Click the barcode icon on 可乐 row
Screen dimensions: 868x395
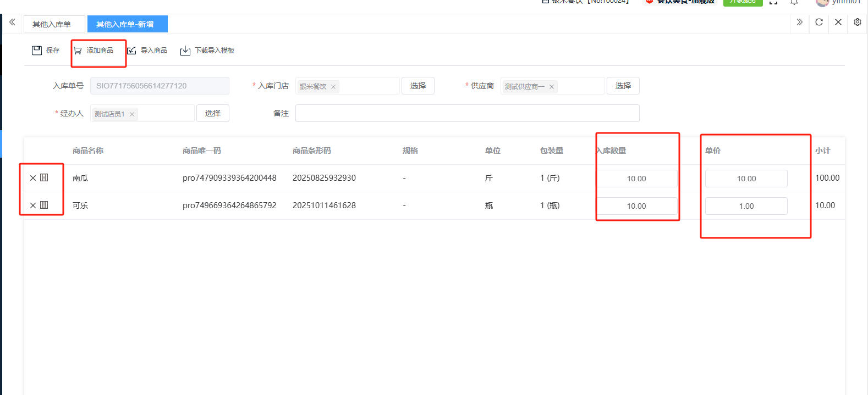pyautogui.click(x=45, y=205)
